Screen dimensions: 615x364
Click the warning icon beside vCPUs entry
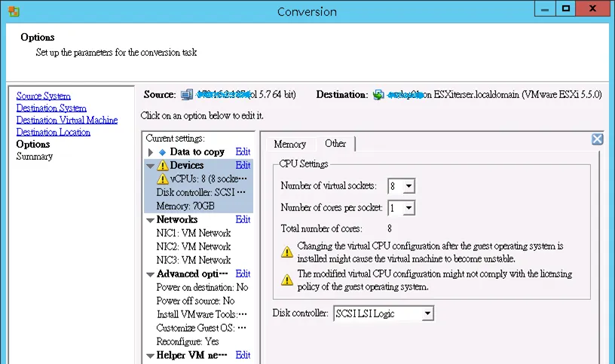[x=162, y=179]
